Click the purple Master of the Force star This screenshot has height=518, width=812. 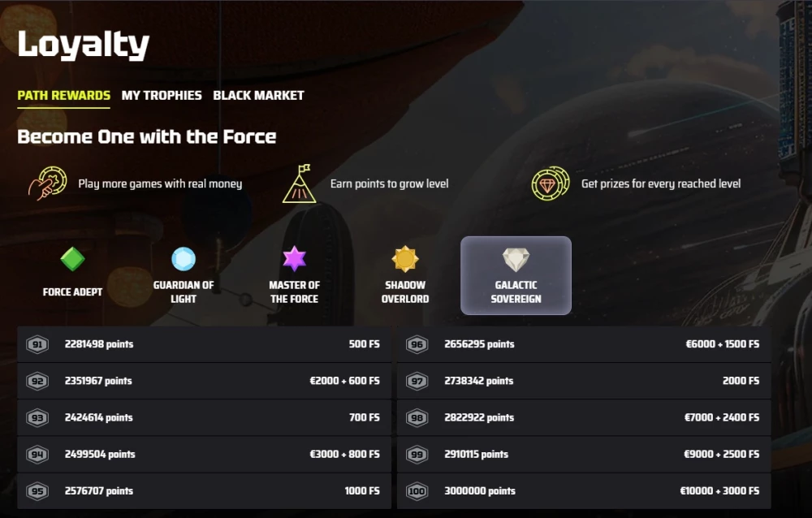click(x=294, y=259)
